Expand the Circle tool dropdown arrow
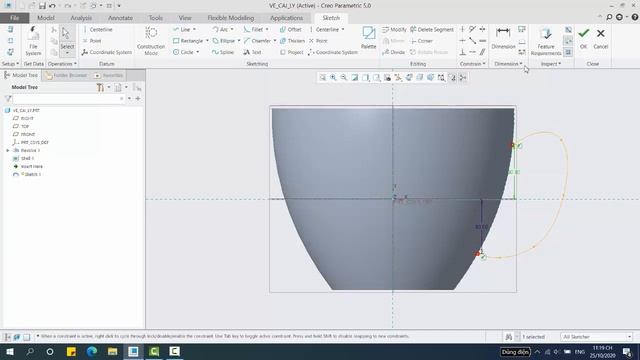The height and width of the screenshot is (360, 640). pyautogui.click(x=198, y=52)
